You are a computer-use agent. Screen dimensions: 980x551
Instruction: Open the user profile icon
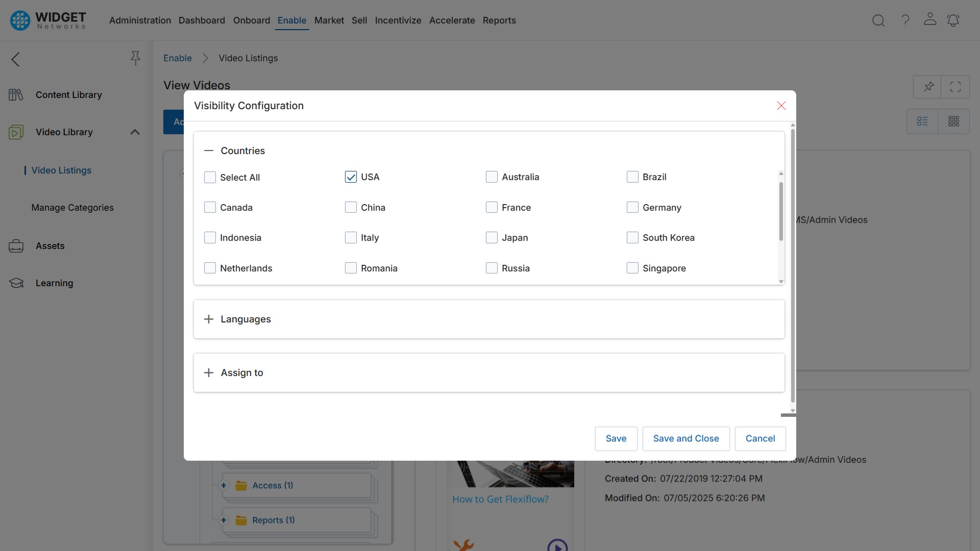tap(929, 19)
